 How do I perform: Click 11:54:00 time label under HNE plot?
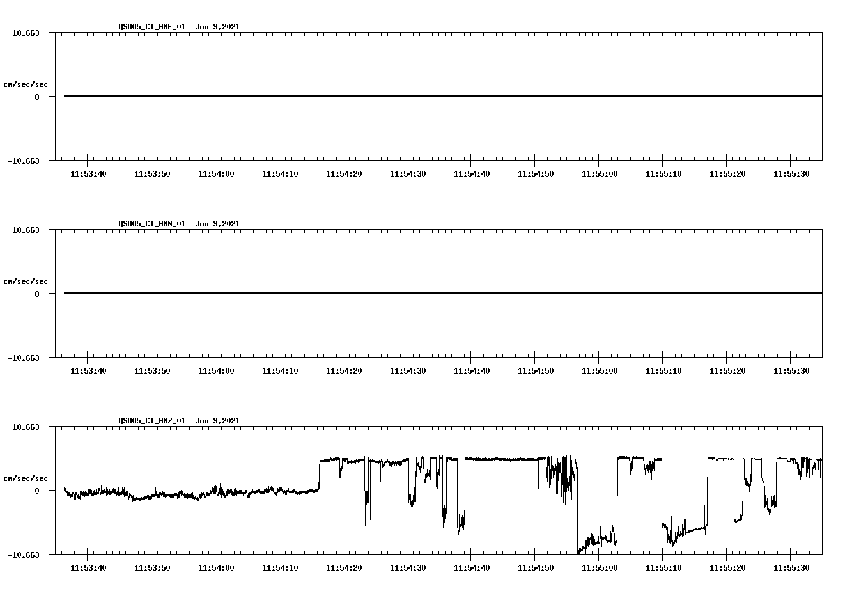(216, 173)
